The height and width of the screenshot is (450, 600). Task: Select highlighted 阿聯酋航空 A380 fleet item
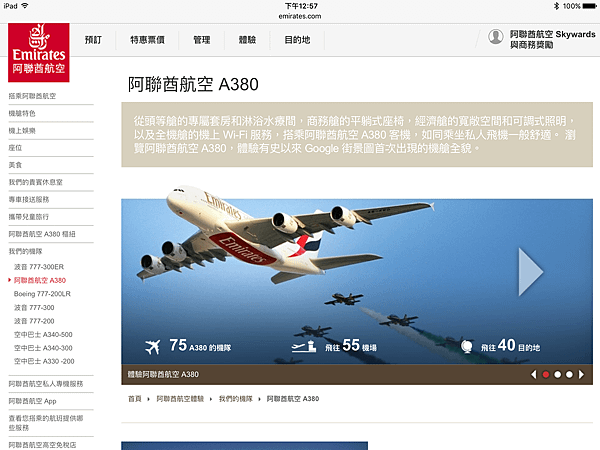pyautogui.click(x=40, y=280)
